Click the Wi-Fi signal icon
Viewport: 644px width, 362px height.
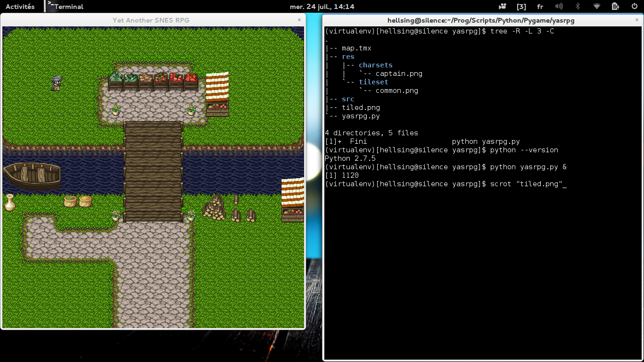[596, 7]
